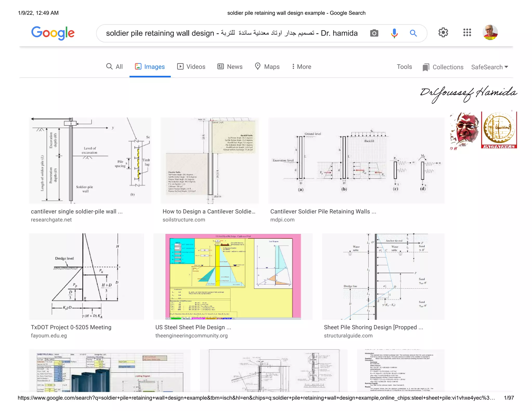Switch to the Videos tab
The height and width of the screenshot is (411, 532).
[191, 67]
